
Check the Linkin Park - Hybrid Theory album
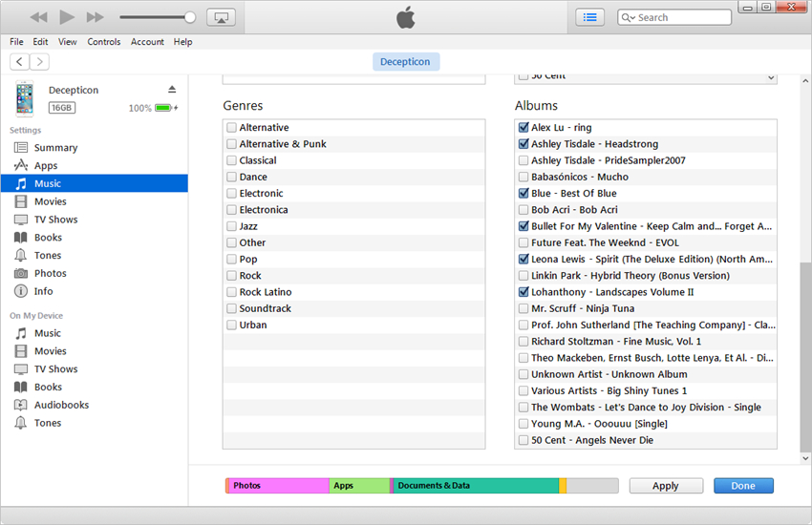click(523, 276)
